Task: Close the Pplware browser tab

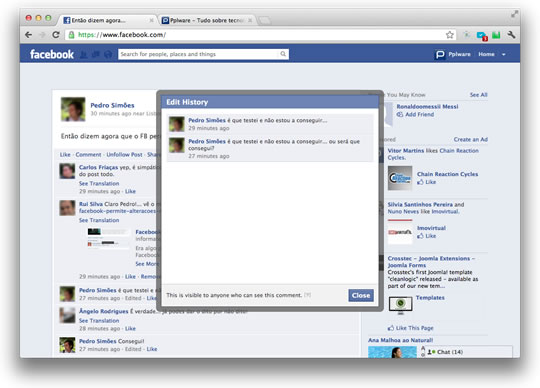Action: click(250, 21)
